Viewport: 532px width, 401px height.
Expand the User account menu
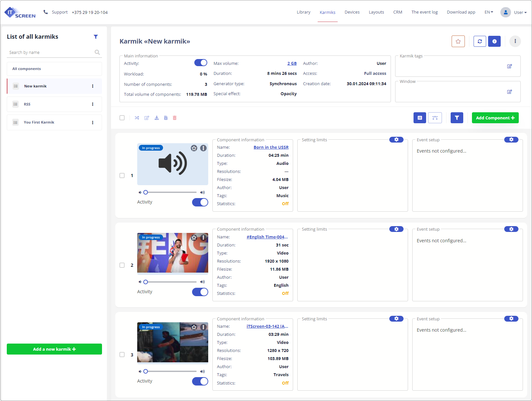pos(514,12)
